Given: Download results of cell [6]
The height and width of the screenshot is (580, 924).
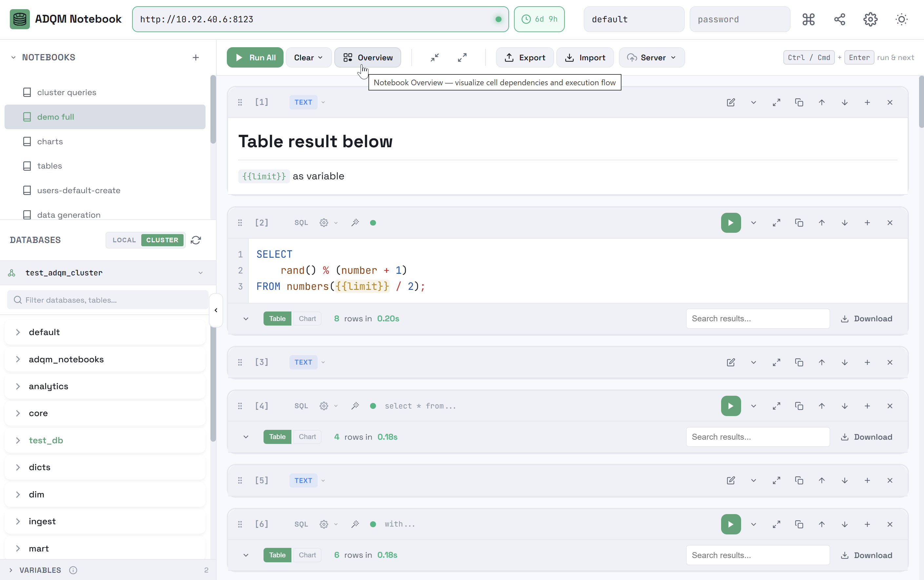Looking at the screenshot, I should click(x=867, y=555).
